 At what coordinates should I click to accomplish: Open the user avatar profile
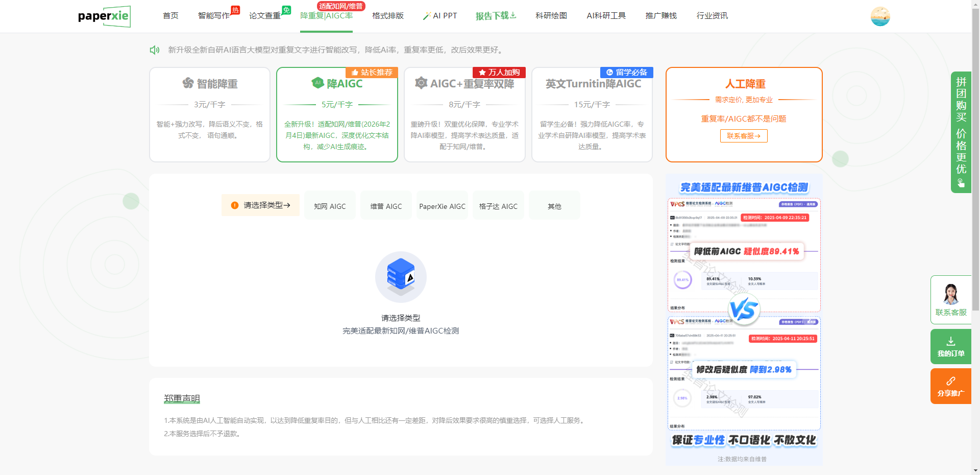(x=880, y=16)
